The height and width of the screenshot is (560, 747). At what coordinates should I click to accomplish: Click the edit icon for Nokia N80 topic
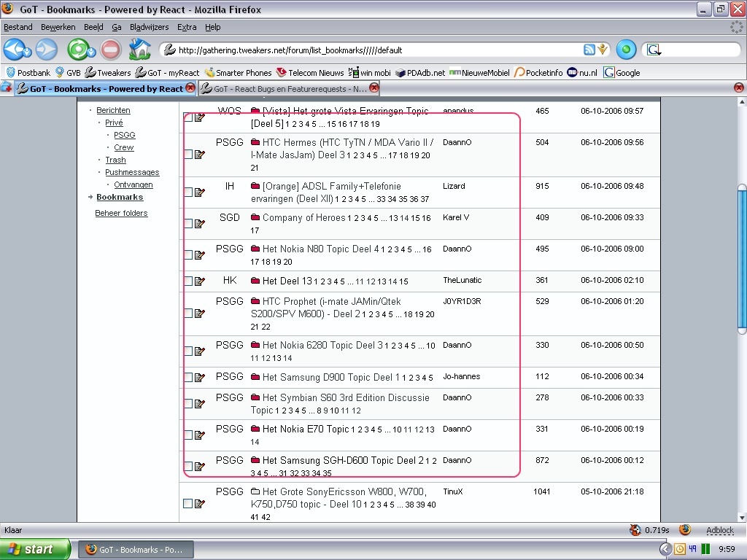coord(200,255)
